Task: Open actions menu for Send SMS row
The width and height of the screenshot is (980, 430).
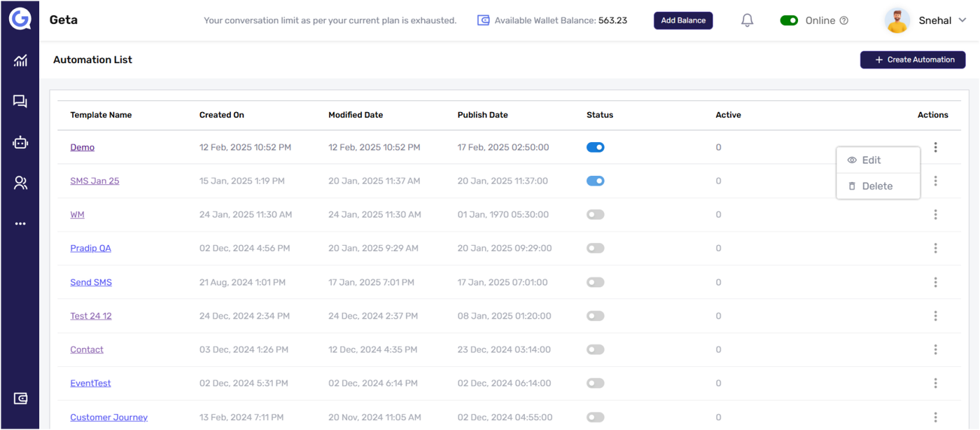Action: (x=935, y=282)
